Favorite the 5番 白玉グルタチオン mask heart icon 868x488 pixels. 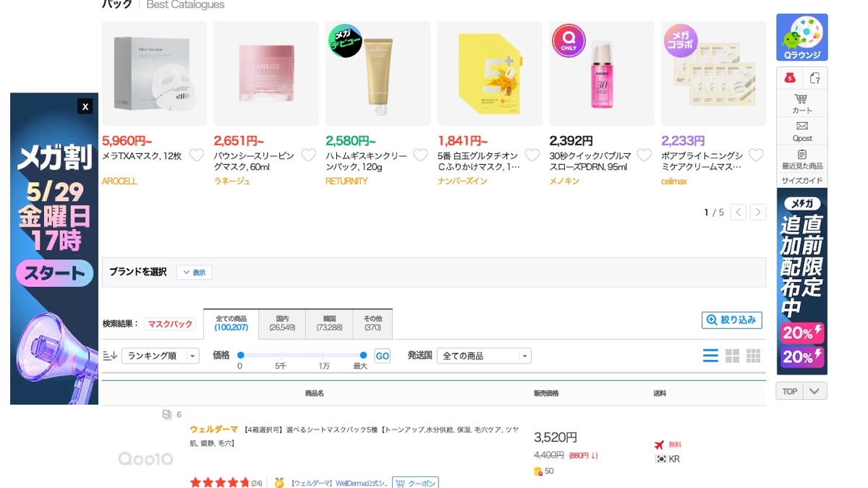pyautogui.click(x=532, y=155)
